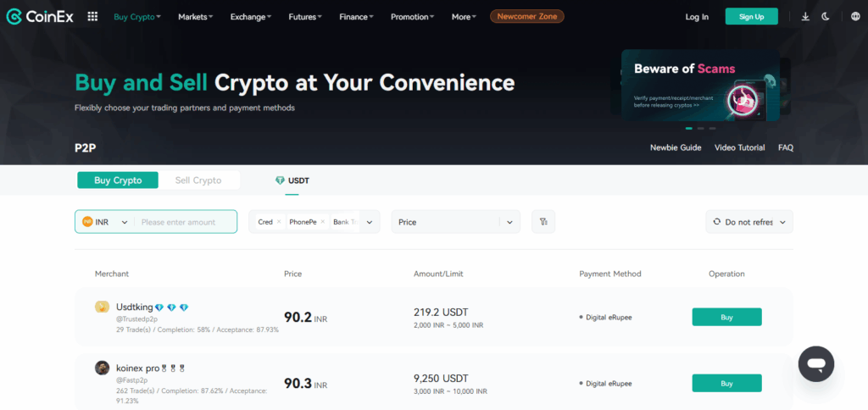Select the first banner carousel dot
Screen dimensions: 868x410
point(688,129)
